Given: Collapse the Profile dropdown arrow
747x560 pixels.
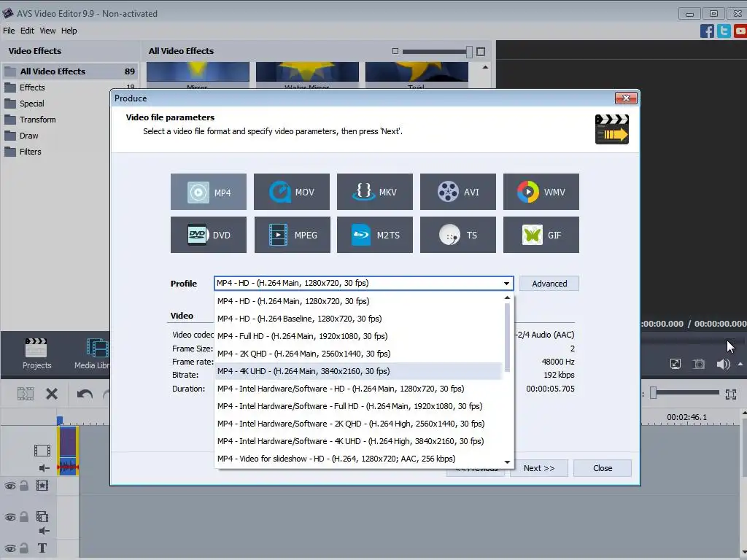Looking at the screenshot, I should coord(506,284).
